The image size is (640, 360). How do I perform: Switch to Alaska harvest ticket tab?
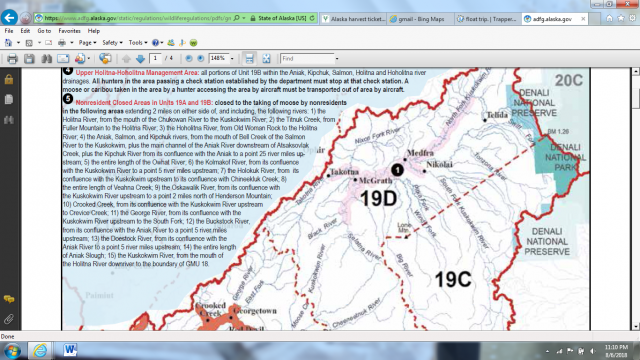tap(353, 19)
